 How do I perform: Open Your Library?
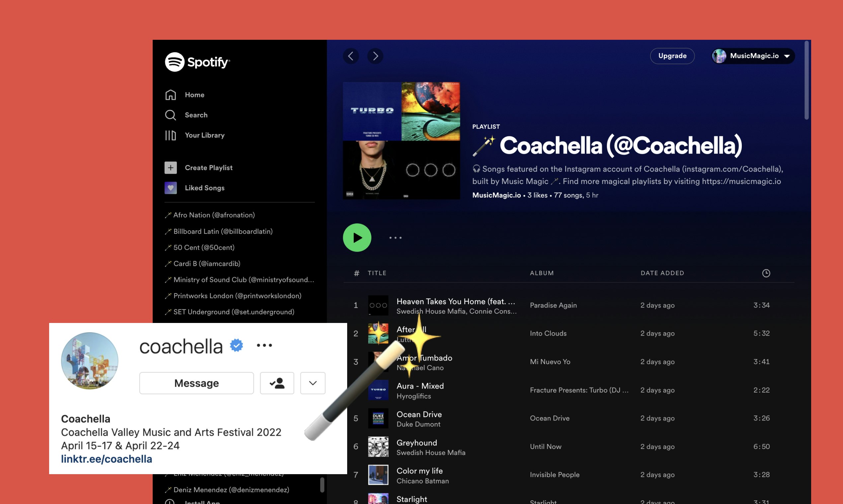point(205,135)
